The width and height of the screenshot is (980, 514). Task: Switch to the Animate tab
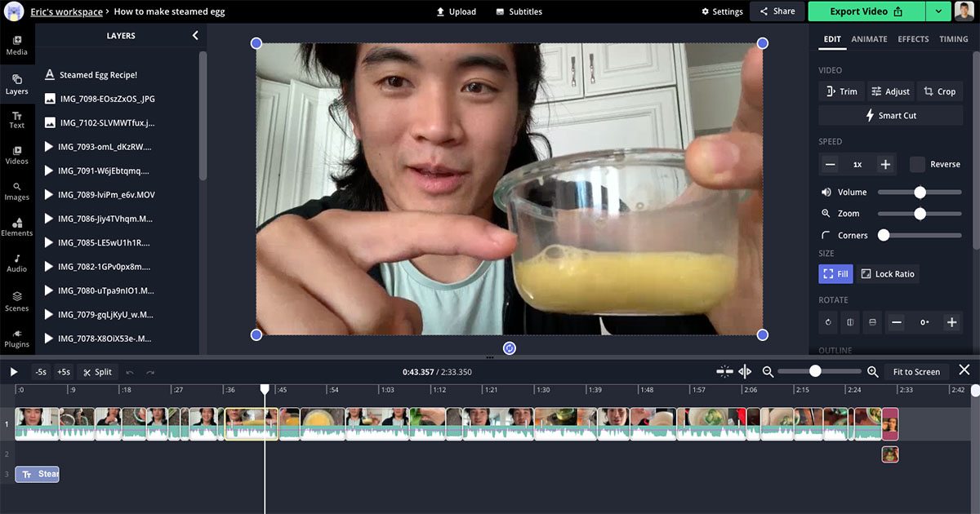pos(869,38)
